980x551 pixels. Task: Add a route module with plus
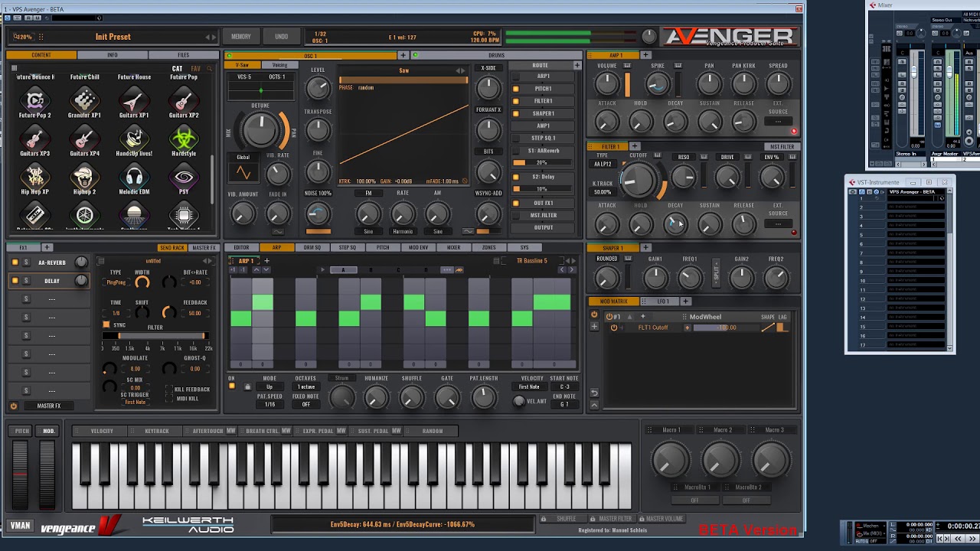coord(577,65)
